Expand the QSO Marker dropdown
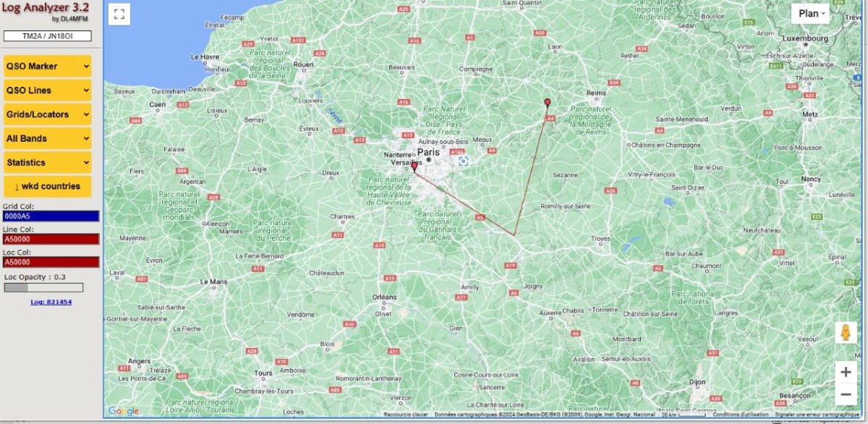Viewport: 868px width, 424px height. [x=48, y=67]
